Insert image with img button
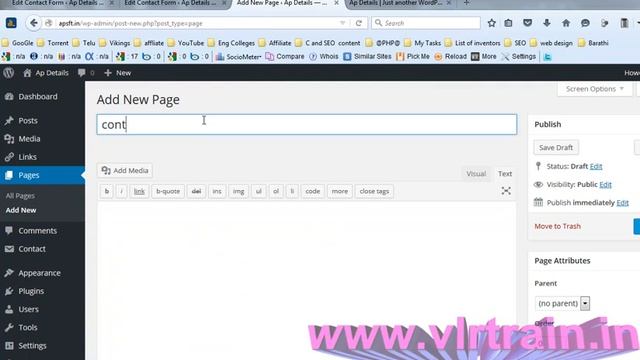Viewport: 640px width, 360px height. click(x=238, y=191)
